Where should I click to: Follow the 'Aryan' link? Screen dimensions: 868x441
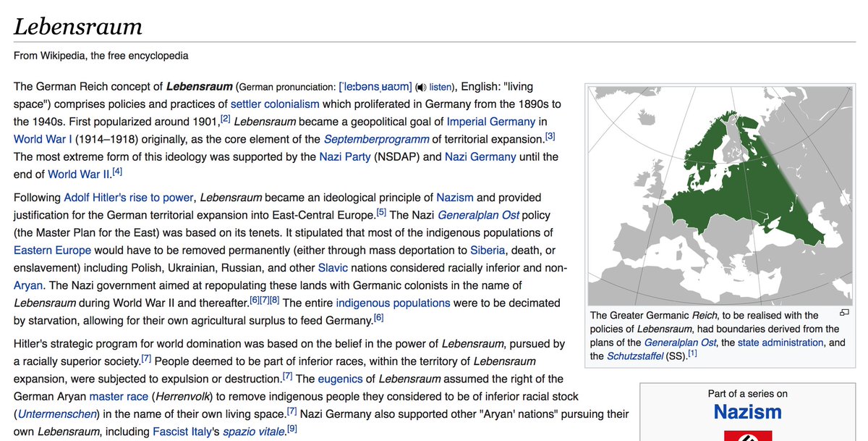(x=29, y=285)
